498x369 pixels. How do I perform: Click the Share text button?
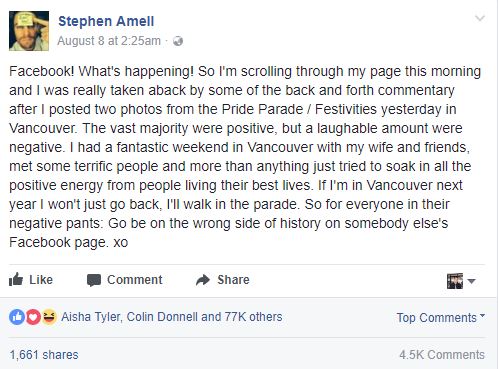point(233,280)
